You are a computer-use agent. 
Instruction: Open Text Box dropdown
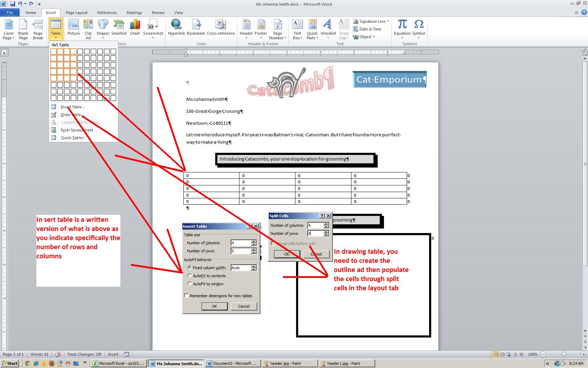[x=297, y=29]
